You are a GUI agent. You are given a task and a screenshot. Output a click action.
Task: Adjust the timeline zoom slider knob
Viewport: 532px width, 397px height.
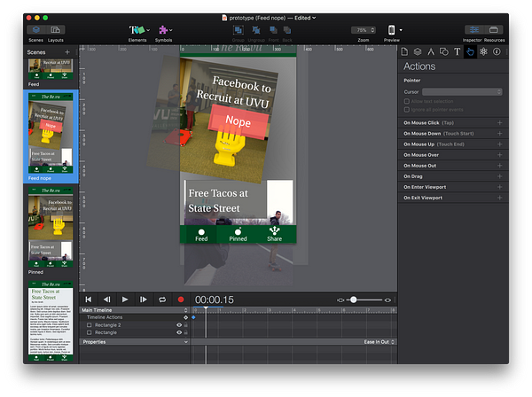(x=354, y=300)
